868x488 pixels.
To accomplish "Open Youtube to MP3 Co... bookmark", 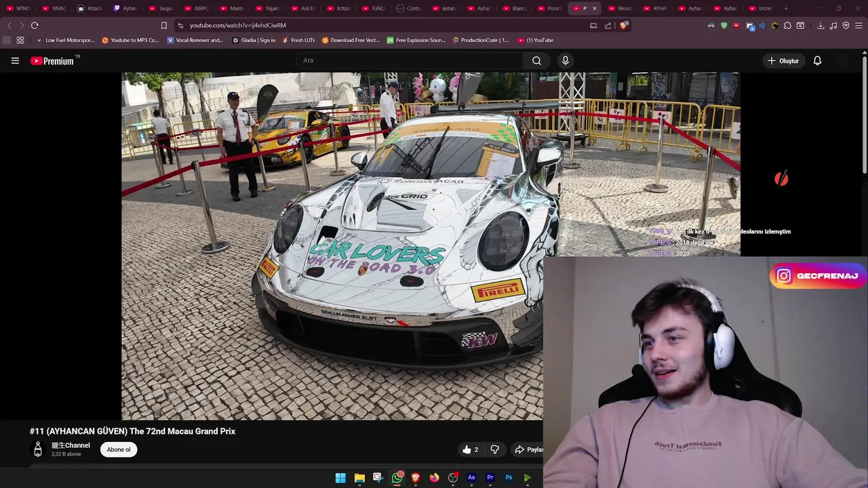I will tap(130, 40).
